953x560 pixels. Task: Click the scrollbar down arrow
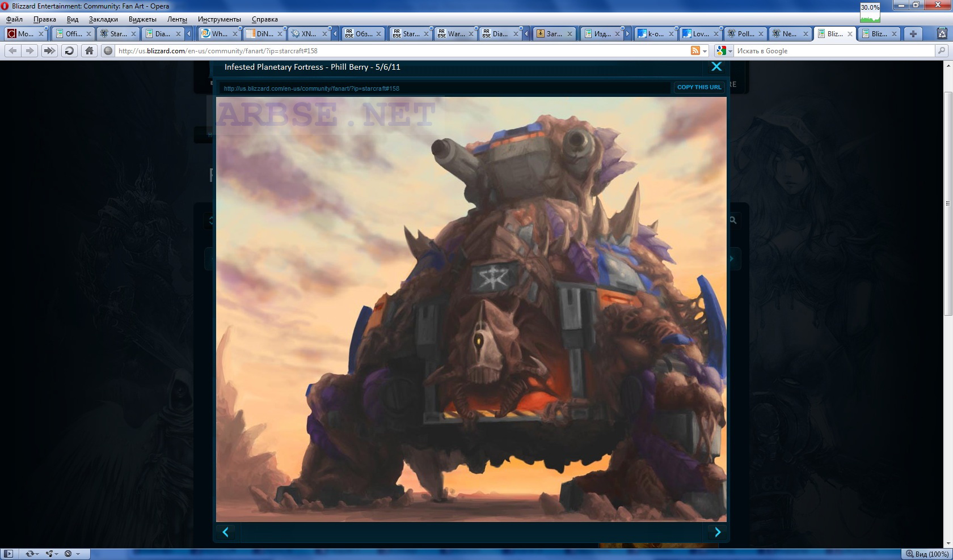tap(948, 544)
